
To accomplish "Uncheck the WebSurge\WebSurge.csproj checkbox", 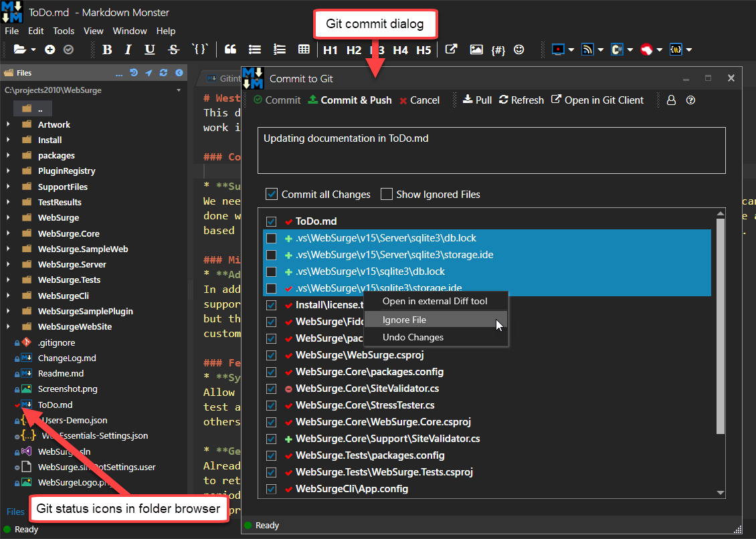I will pos(272,355).
